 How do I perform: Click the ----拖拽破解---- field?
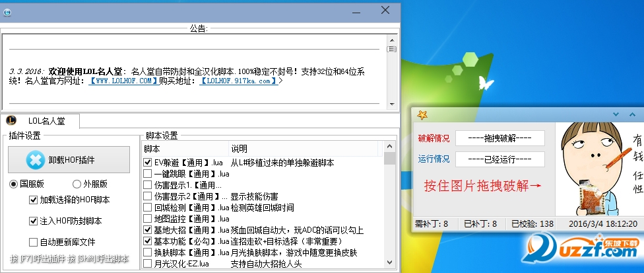coord(500,138)
